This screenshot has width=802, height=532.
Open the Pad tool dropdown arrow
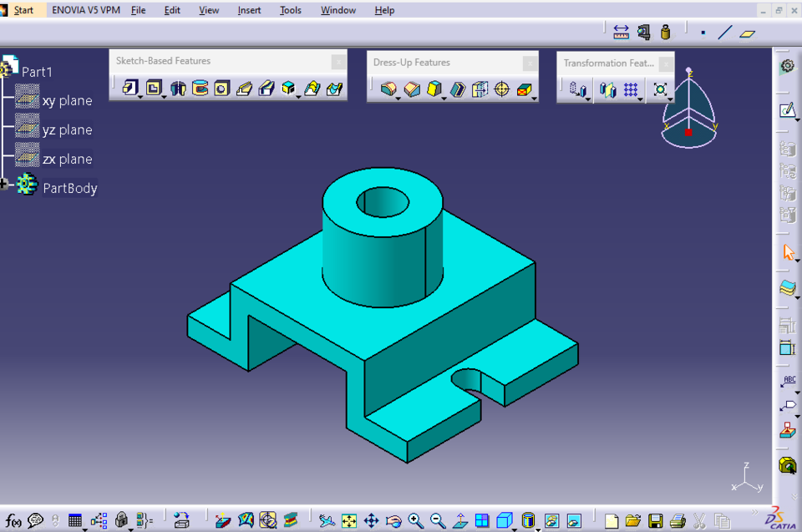(140, 97)
